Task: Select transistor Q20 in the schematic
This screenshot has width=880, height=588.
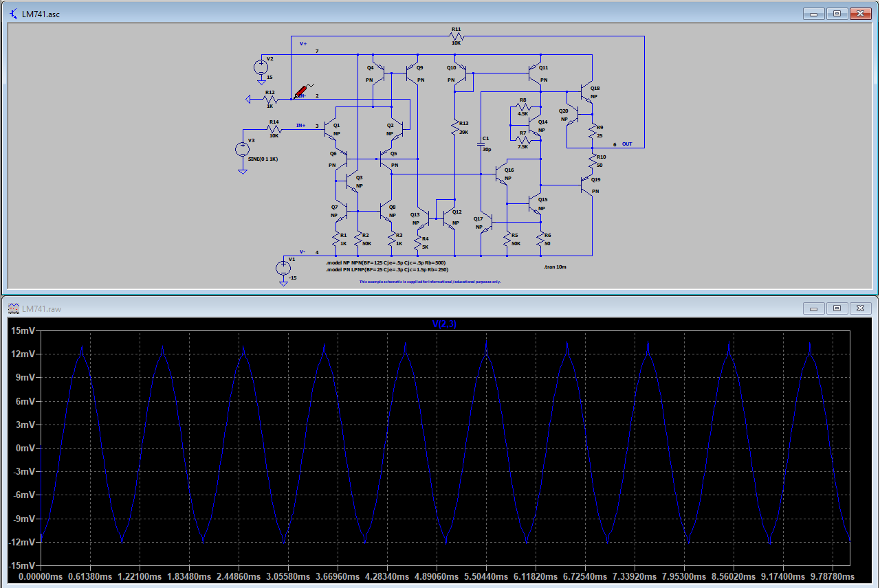Action: (x=572, y=114)
